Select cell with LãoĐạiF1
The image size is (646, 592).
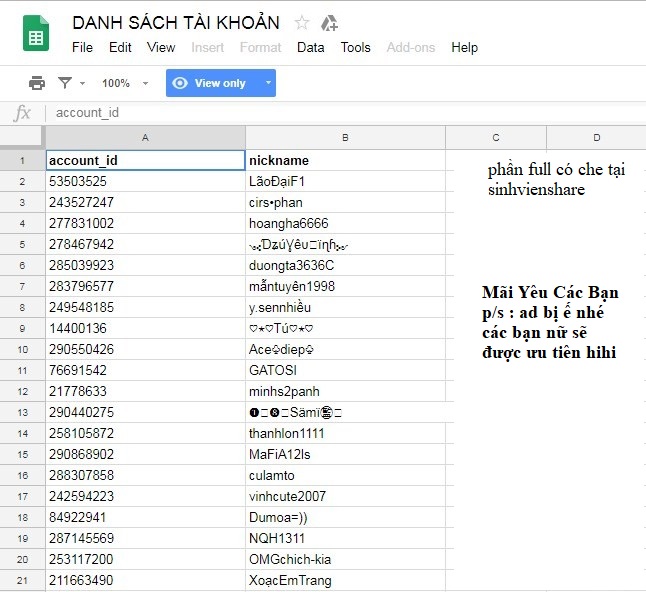[x=345, y=181]
